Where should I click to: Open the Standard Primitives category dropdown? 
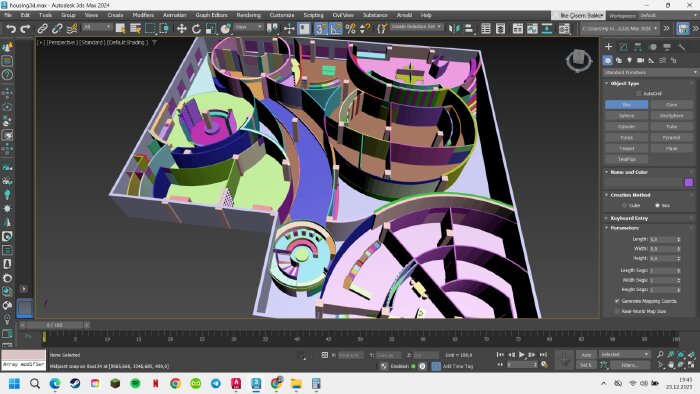(650, 72)
